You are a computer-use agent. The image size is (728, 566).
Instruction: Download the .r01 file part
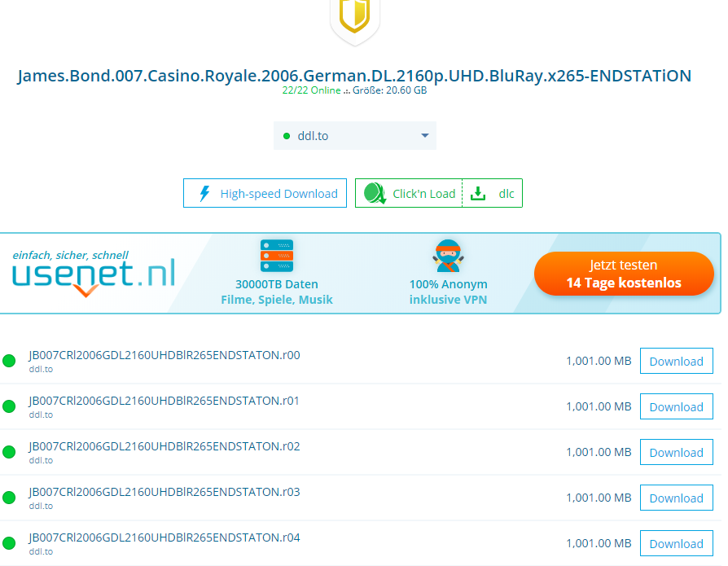point(676,407)
